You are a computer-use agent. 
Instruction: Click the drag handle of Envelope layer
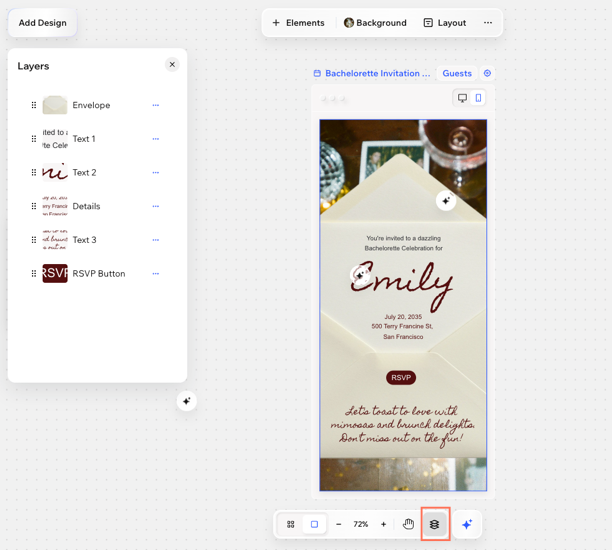click(x=34, y=105)
